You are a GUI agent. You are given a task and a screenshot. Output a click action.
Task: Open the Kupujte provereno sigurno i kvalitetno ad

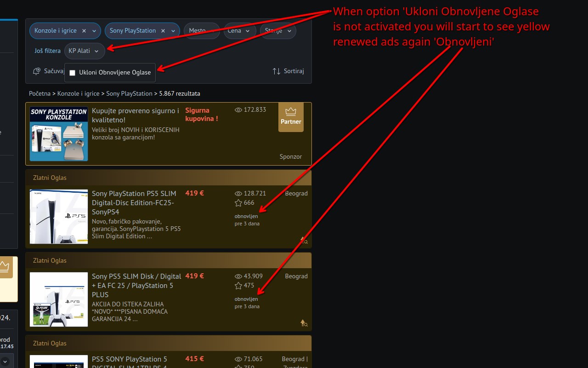[136, 115]
